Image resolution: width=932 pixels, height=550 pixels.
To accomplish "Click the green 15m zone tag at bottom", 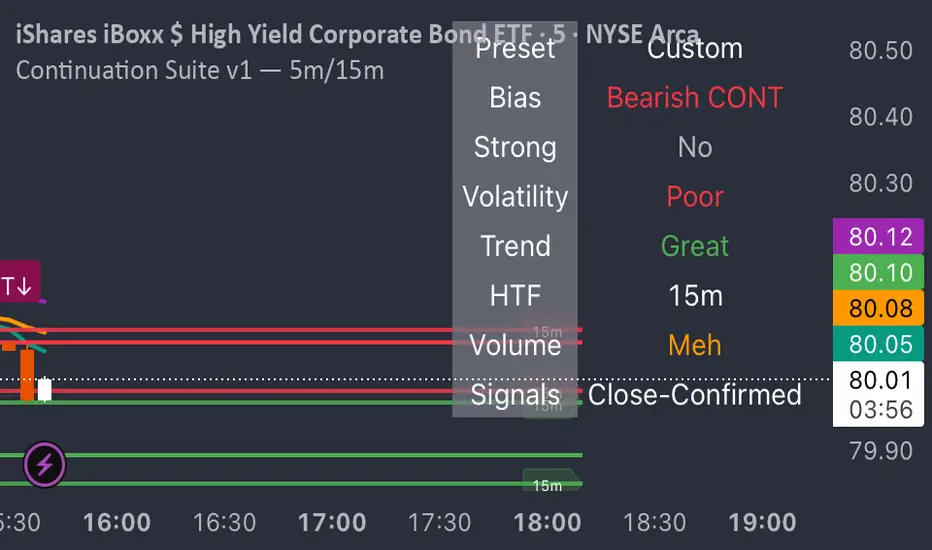I will tap(547, 486).
